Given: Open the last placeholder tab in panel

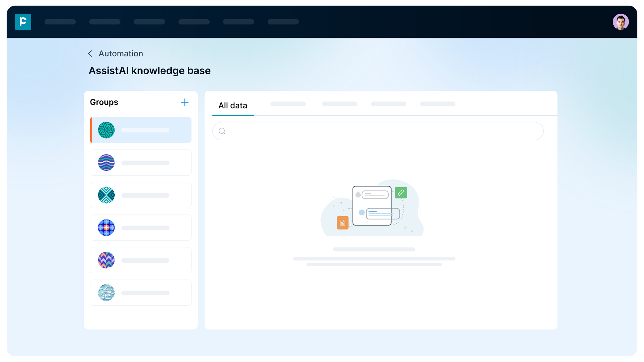Looking at the screenshot, I should [x=437, y=104].
